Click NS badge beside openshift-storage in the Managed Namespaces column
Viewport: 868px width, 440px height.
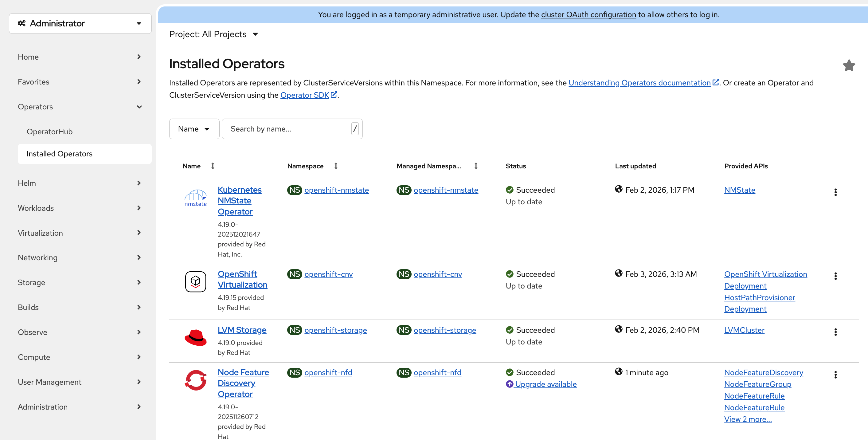tap(404, 330)
